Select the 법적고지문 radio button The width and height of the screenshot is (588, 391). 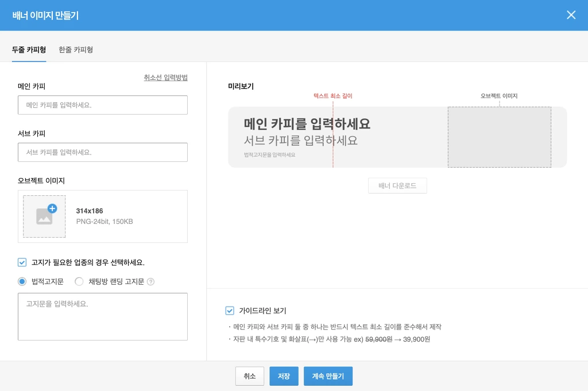[22, 281]
